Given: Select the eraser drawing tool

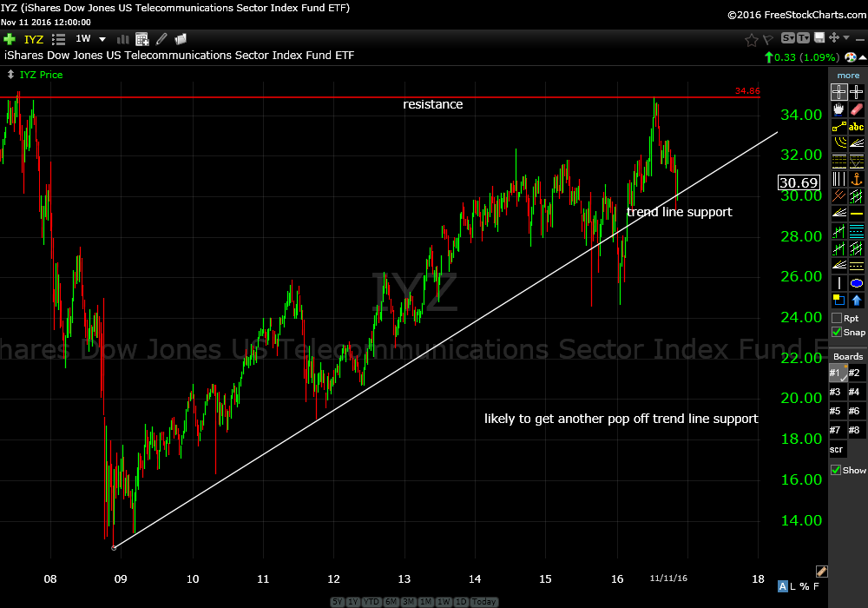Looking at the screenshot, I should (x=857, y=109).
